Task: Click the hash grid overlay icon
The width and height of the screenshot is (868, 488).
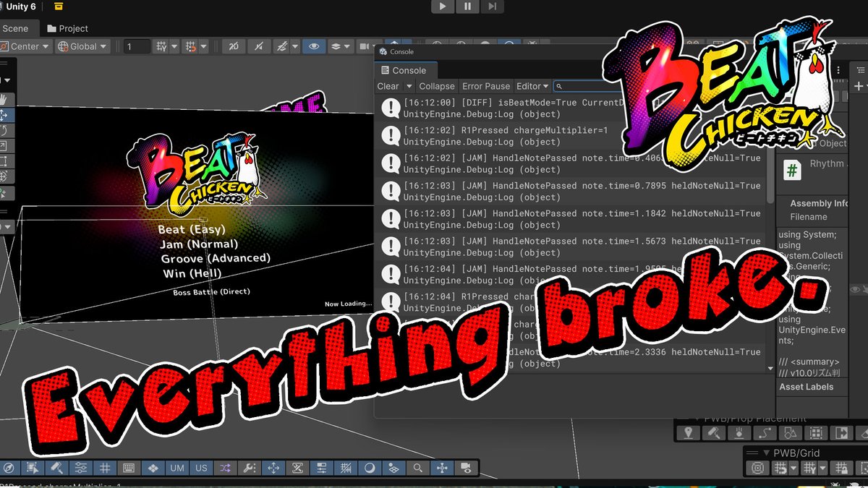Action: [105, 468]
